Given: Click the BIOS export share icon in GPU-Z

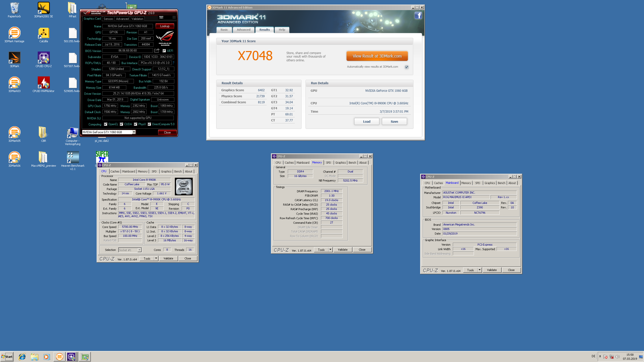Looking at the screenshot, I should 157,51.
